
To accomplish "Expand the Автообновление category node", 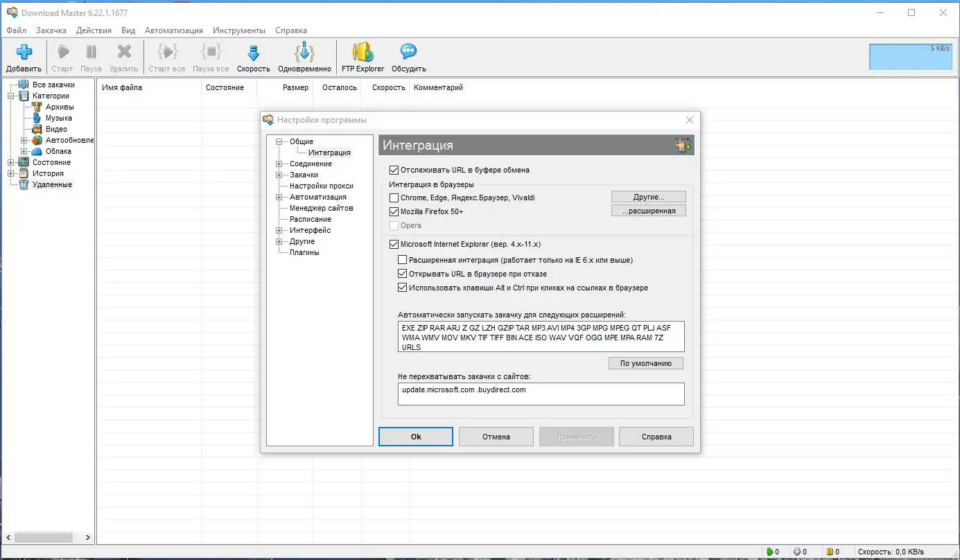I will (x=24, y=140).
